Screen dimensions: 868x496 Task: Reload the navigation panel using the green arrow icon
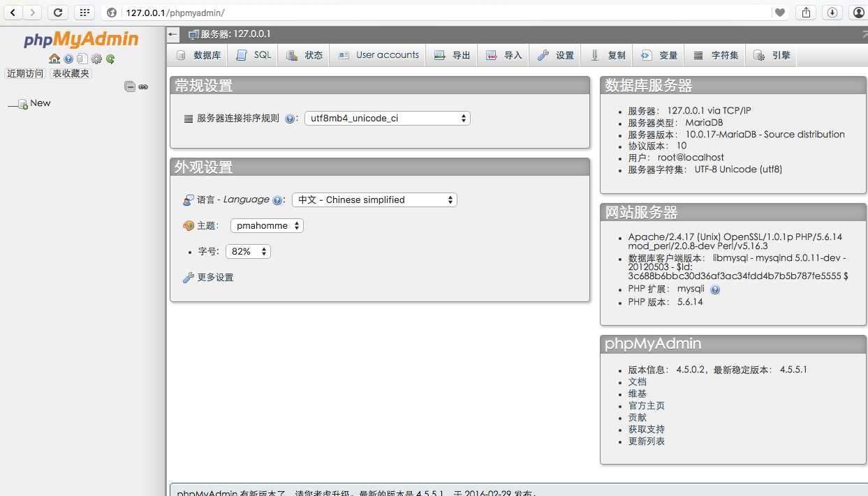click(110, 59)
